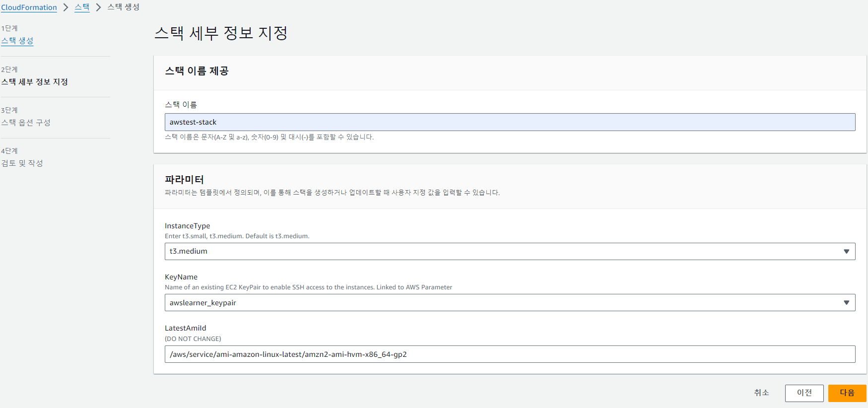Select step 4 검토 및 작성 label
Viewport: 868px width, 408px height.
coord(22,163)
